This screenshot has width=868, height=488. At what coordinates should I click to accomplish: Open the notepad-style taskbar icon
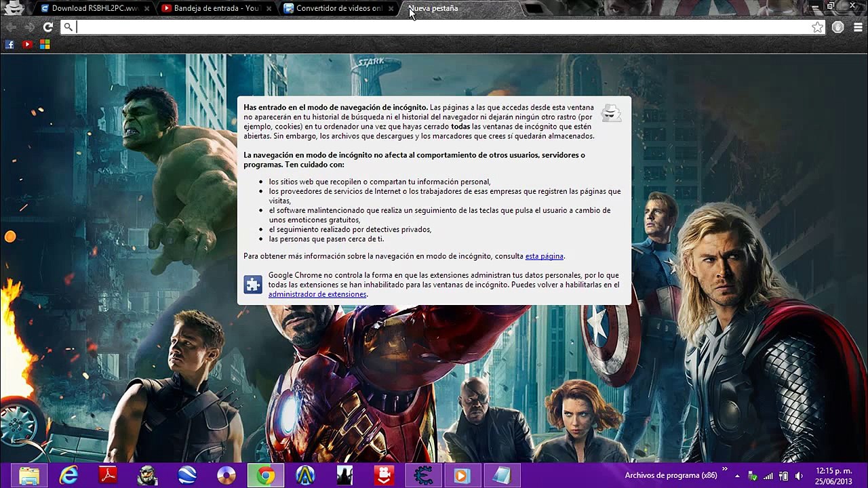point(501,475)
